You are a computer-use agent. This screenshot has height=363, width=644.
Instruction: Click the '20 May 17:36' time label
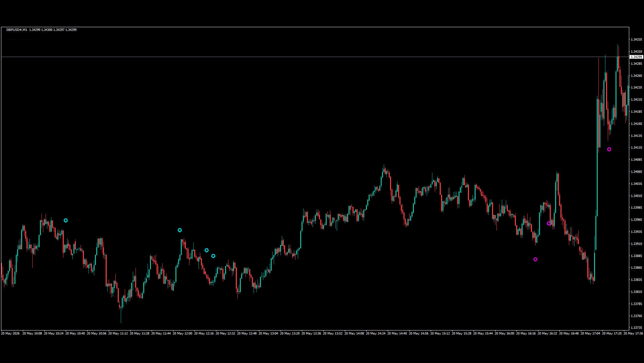pos(633,333)
